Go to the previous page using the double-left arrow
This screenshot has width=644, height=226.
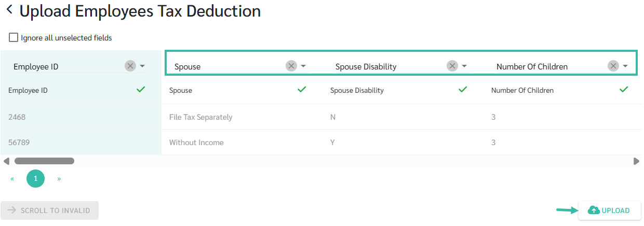click(x=12, y=179)
